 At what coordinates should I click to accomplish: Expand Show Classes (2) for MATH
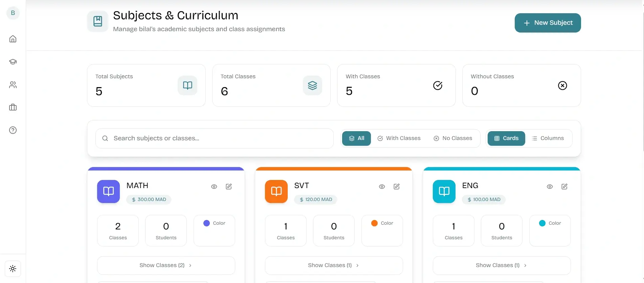(166, 265)
